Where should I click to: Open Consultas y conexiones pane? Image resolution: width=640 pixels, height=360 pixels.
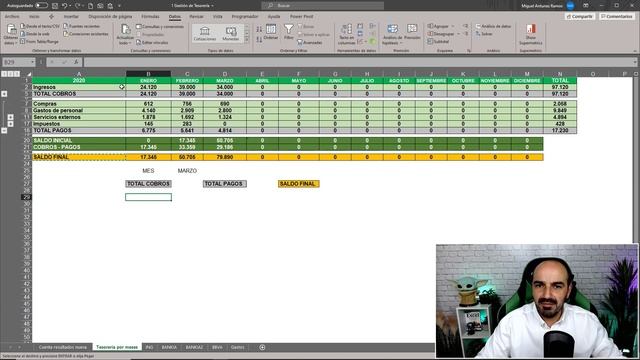pyautogui.click(x=160, y=27)
